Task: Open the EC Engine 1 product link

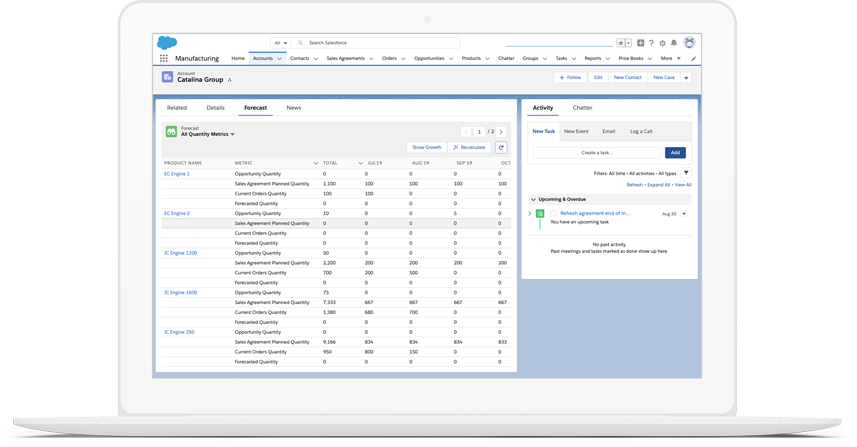Action: click(177, 174)
